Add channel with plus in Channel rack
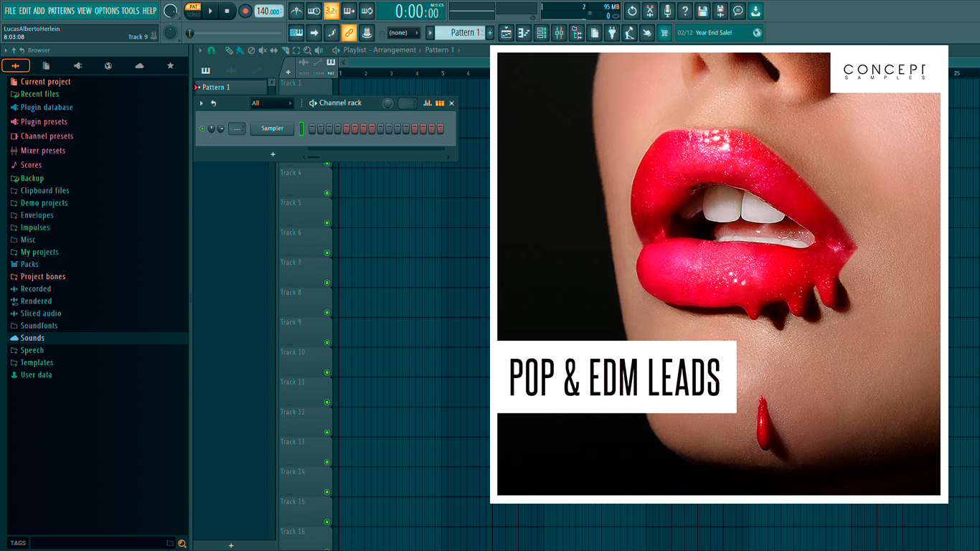This screenshot has height=551, width=980. [x=273, y=154]
